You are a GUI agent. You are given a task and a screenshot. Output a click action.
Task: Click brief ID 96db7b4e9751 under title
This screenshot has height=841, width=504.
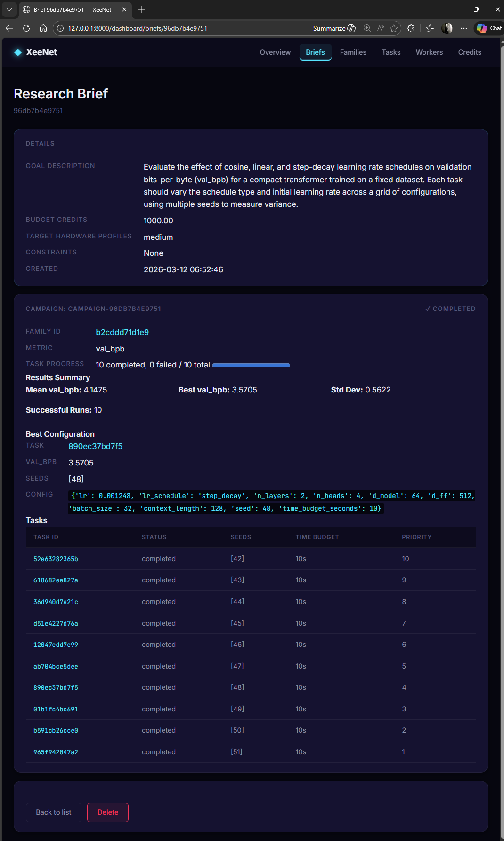38,111
